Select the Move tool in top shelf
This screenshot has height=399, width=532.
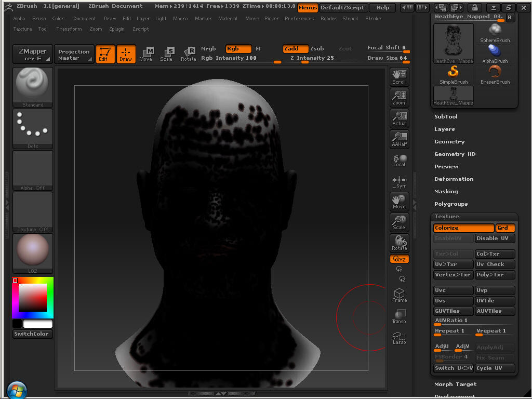click(x=146, y=54)
